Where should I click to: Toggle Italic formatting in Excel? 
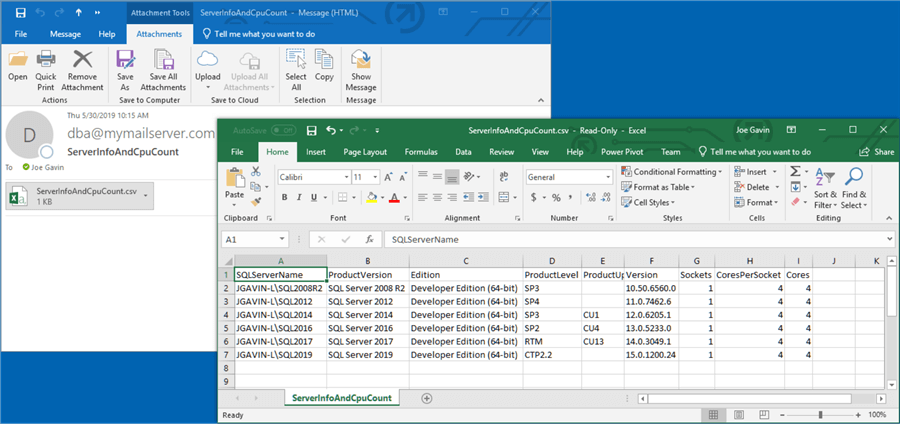[x=300, y=197]
